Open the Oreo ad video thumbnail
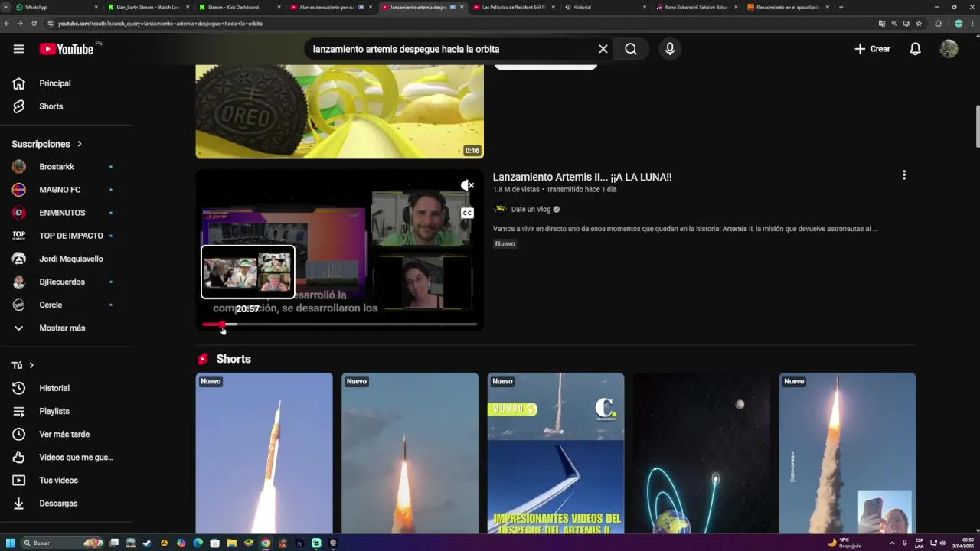 coord(339,112)
